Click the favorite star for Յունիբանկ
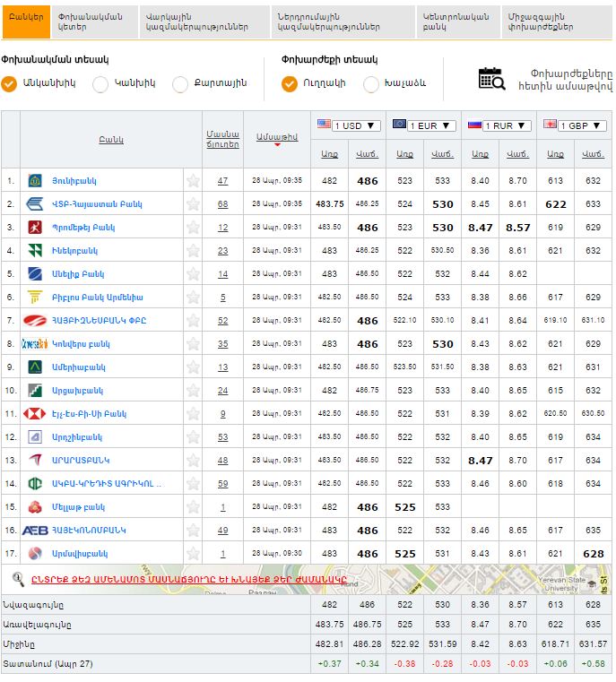 point(193,181)
